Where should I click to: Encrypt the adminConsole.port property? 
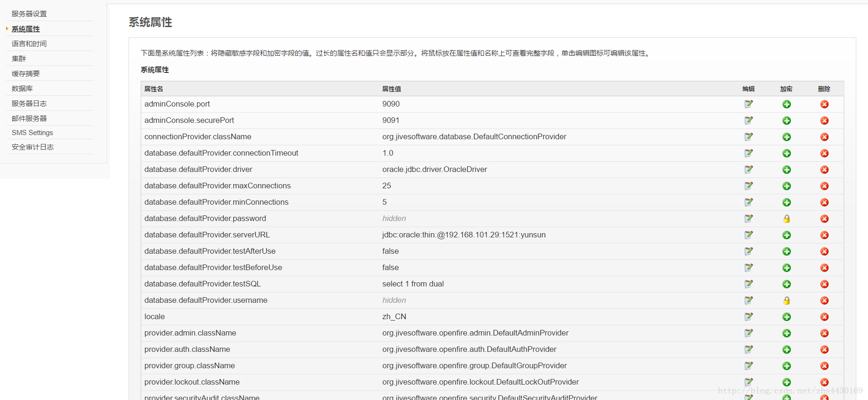tap(787, 104)
